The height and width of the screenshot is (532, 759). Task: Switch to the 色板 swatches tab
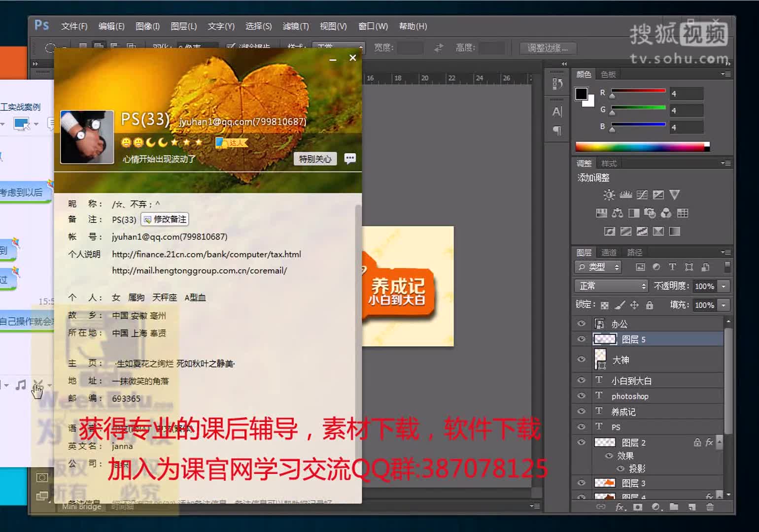tap(608, 74)
